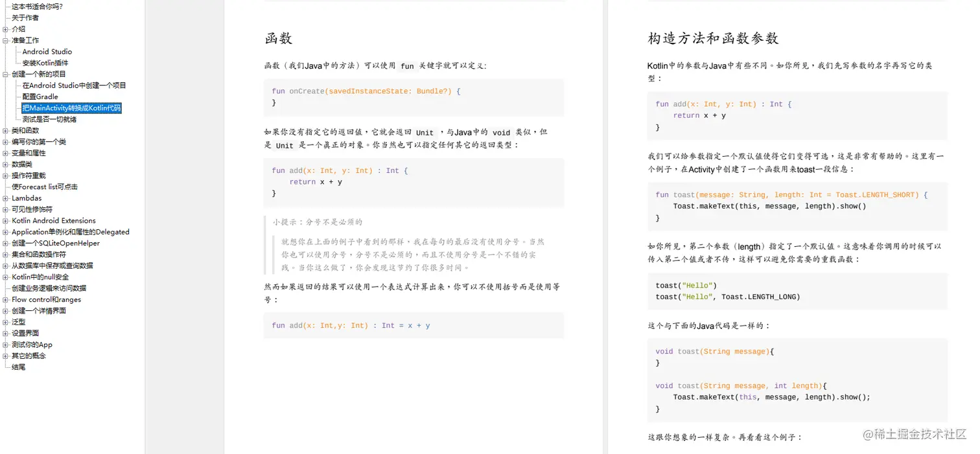980x454 pixels.
Task: Click the 构造方法和函数参数 page heading
Action: 713,38
